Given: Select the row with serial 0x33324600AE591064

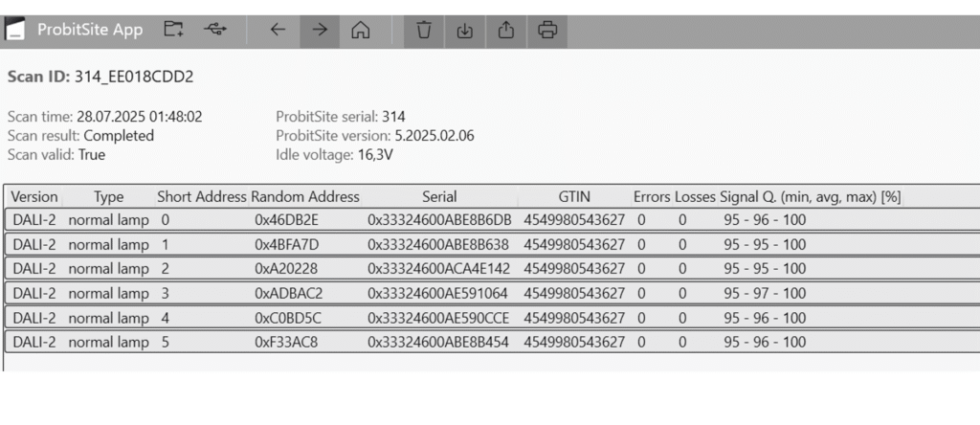Looking at the screenshot, I should tap(492, 293).
